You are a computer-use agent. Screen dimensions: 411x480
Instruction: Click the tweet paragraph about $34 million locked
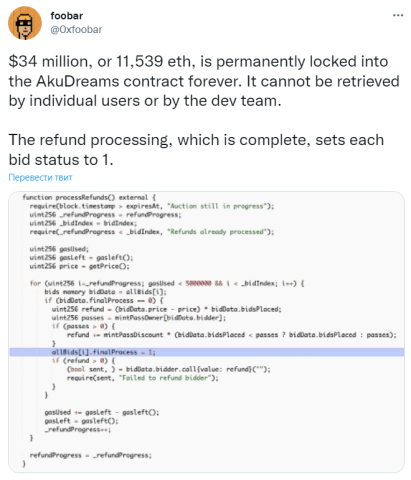204,81
